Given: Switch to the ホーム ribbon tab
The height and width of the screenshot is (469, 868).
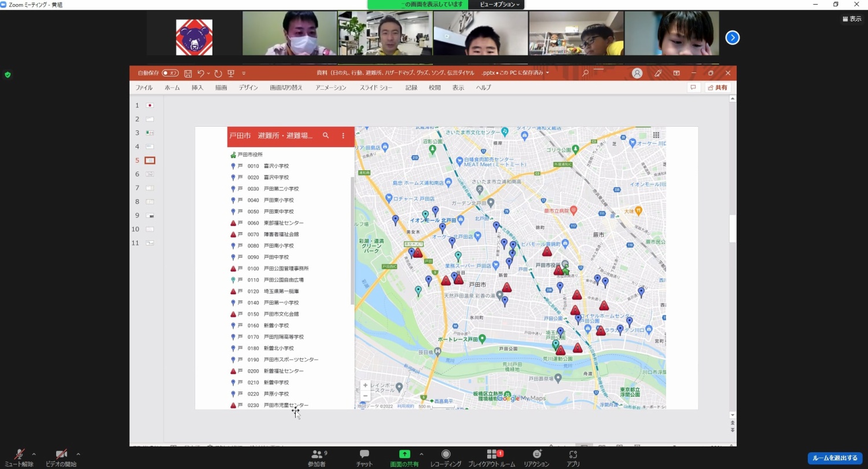Looking at the screenshot, I should pos(172,88).
